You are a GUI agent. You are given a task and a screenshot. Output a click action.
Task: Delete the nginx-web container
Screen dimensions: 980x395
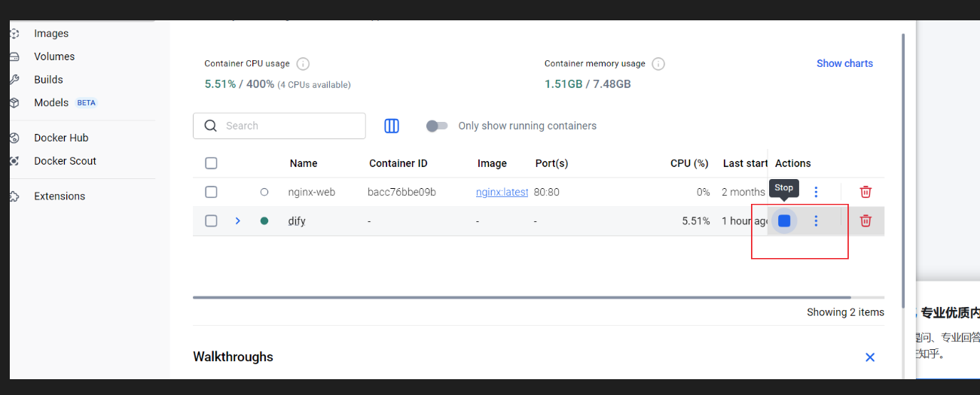[866, 192]
